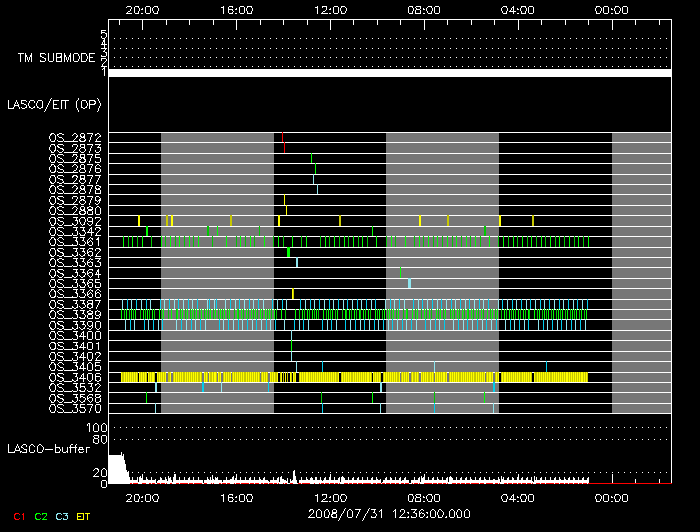Click the red C1 legend label
The image size is (700, 532).
[17, 516]
